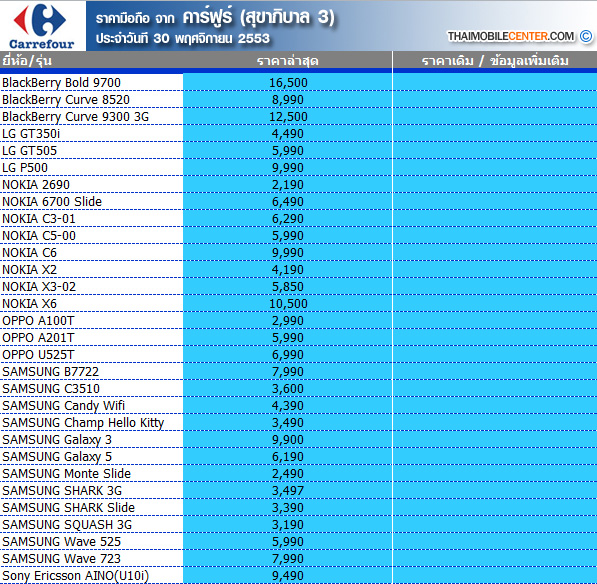The height and width of the screenshot is (584, 597).
Task: Open the THAIMOBILECENTER.COM link
Action: [x=511, y=36]
